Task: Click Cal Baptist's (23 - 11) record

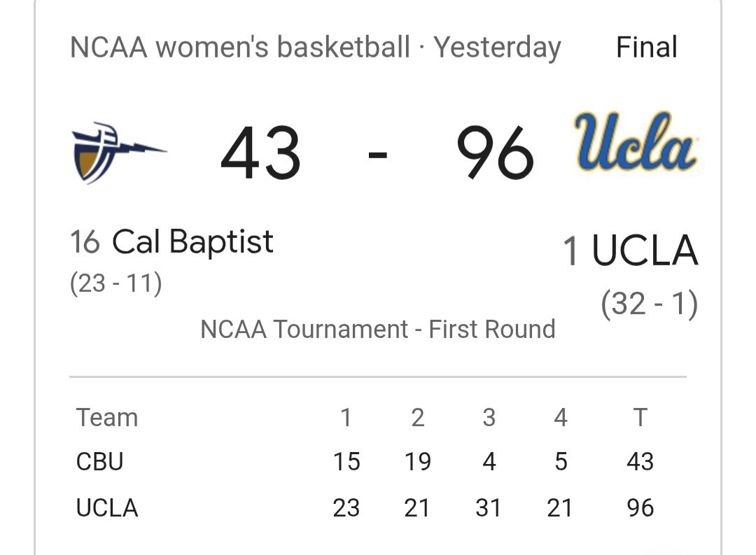Action: [x=116, y=283]
